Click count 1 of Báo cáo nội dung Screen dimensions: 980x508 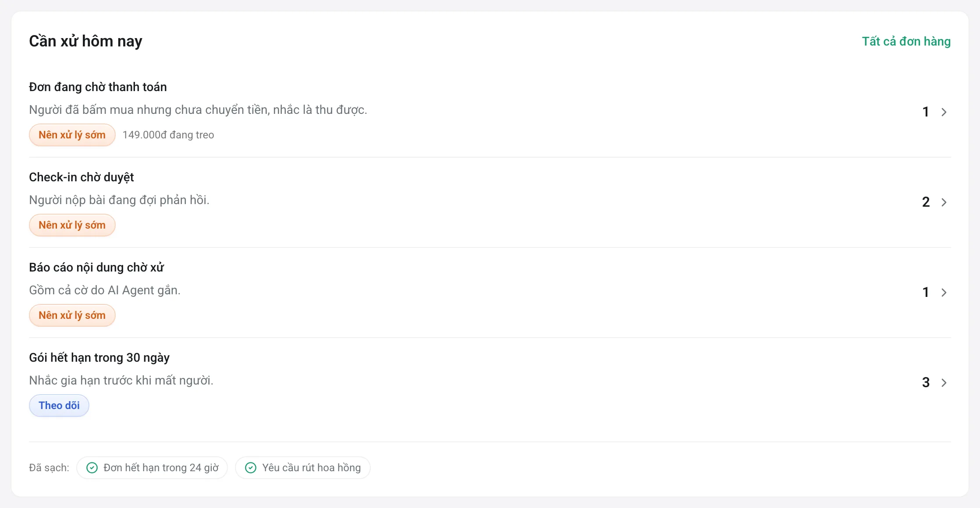pyautogui.click(x=926, y=293)
